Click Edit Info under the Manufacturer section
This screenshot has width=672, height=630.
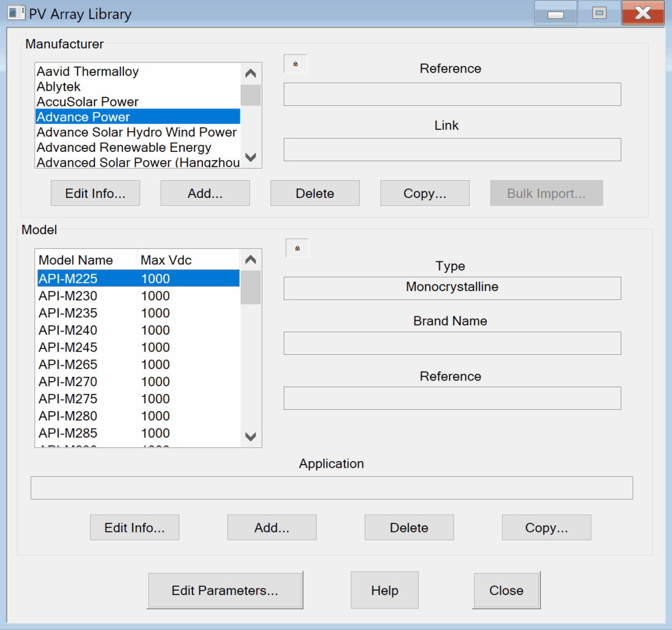point(95,192)
